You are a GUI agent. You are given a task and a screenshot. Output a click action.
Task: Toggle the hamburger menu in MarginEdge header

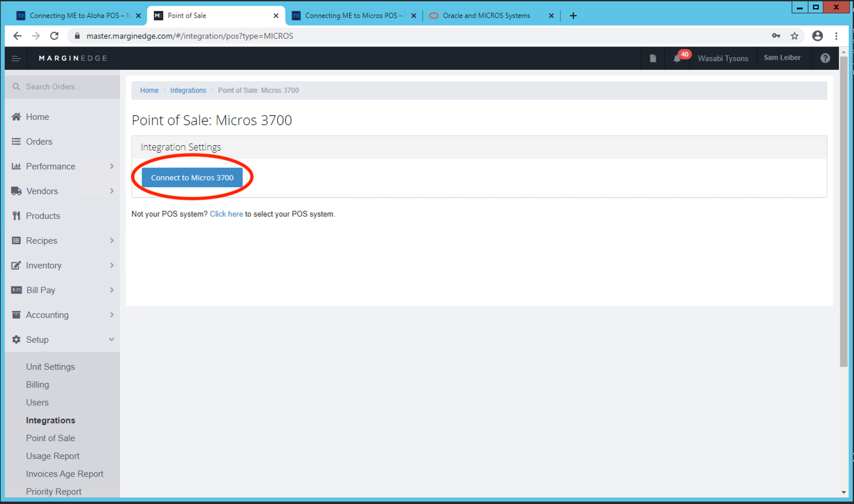[x=16, y=58]
